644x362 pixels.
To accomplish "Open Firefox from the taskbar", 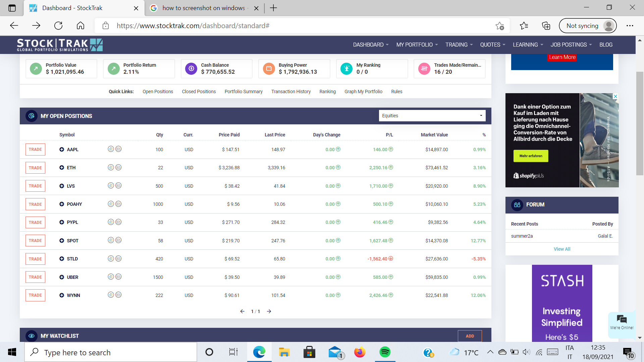I will [x=360, y=352].
